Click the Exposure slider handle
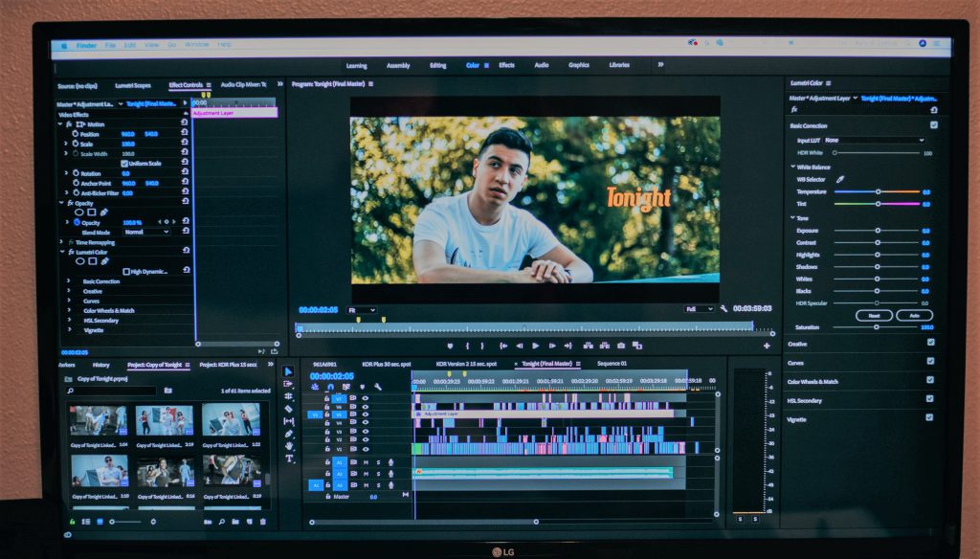Viewport: 980px width, 559px height. [x=878, y=231]
